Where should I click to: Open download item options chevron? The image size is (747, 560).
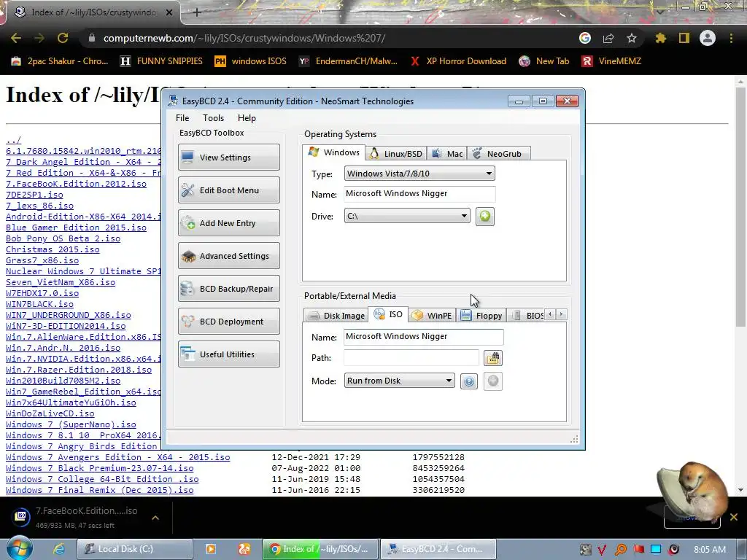[155, 518]
